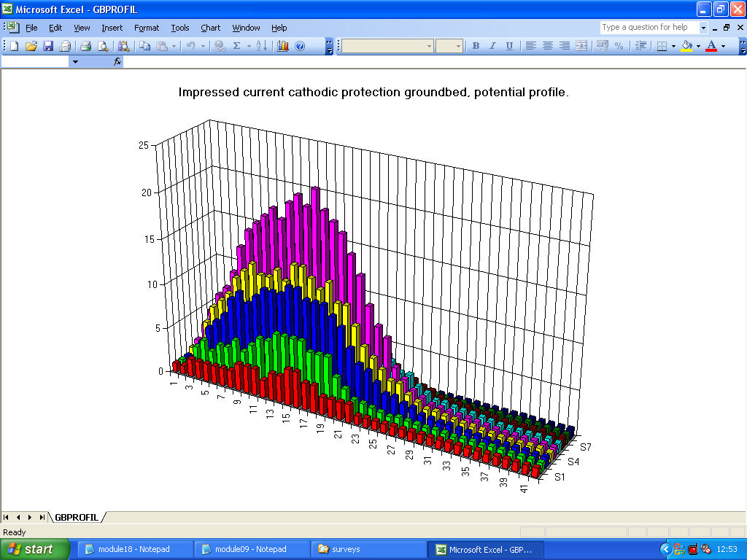Expand the Name Box dropdown arrow

click(x=75, y=62)
